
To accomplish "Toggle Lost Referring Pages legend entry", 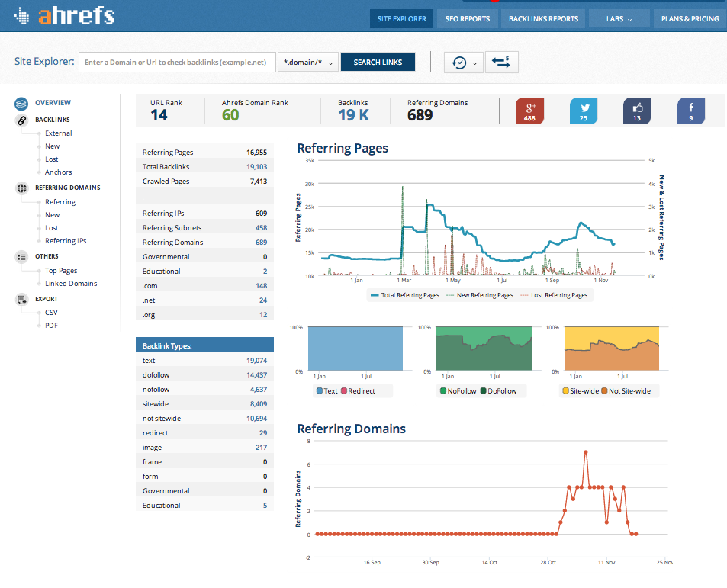I will (554, 295).
